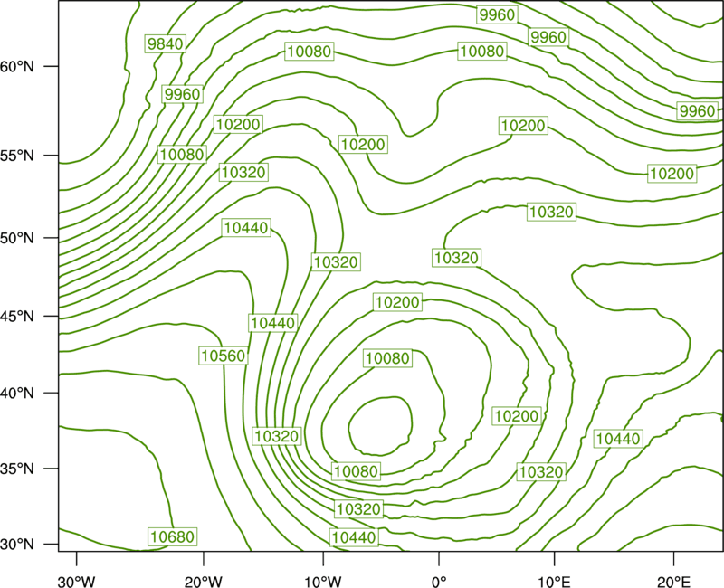The width and height of the screenshot is (724, 588).
Task: Click the 30°W longitude axis label
Action: coord(77,581)
